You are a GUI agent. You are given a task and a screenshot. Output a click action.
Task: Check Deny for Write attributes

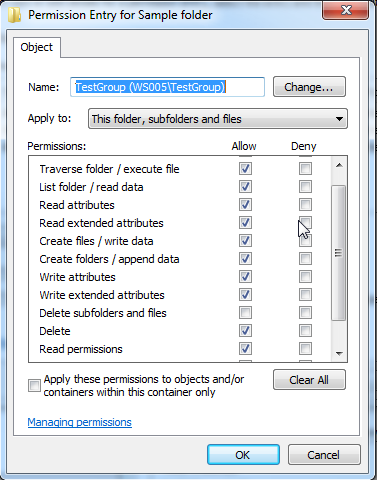305,277
